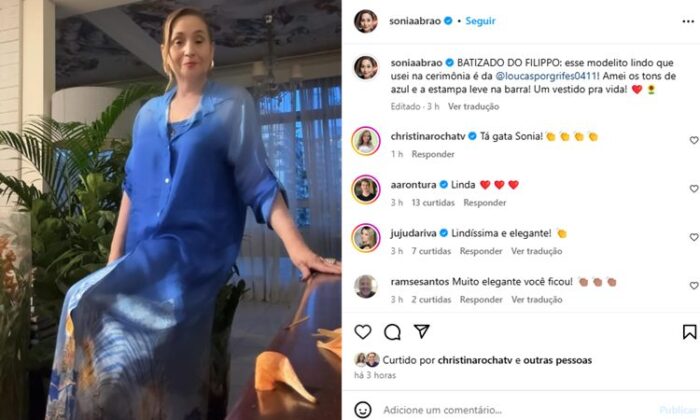Screen dimensions: 700x420
Task: Show caption translation via Ver tradução
Action: coord(473,106)
